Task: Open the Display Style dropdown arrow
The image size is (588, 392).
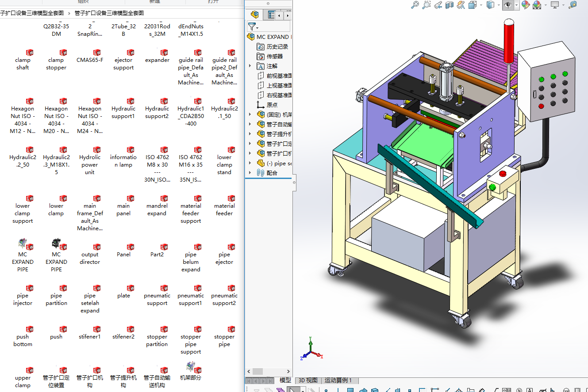Action: [498, 5]
